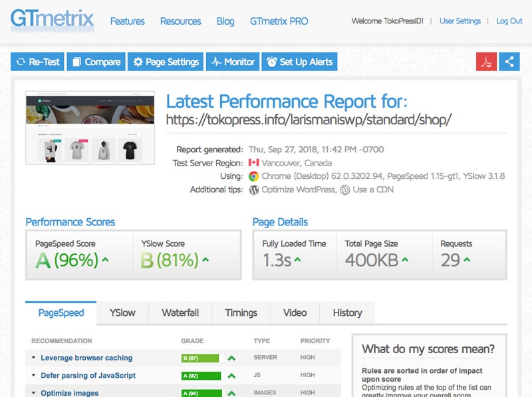
Task: Click the TYPE column header
Action: 262,341
